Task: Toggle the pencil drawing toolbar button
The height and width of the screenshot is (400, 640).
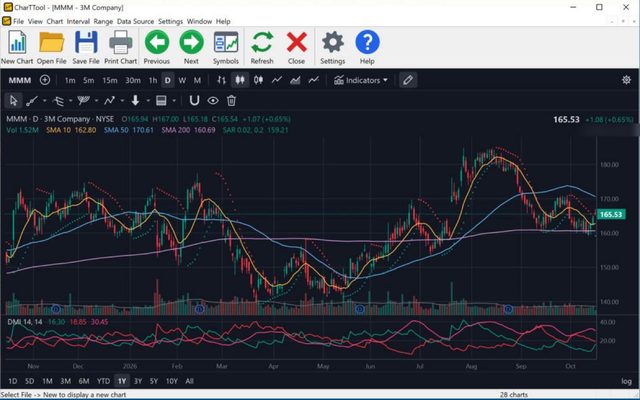Action: [x=408, y=80]
